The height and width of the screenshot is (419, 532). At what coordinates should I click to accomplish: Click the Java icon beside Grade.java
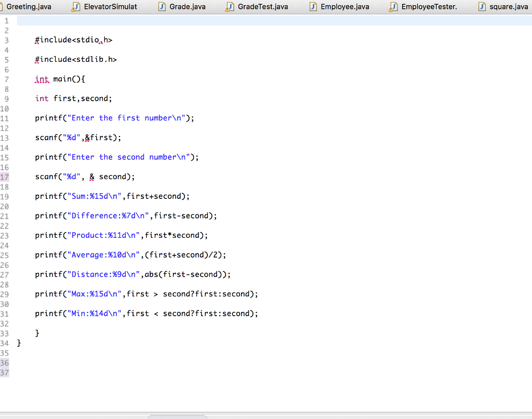pyautogui.click(x=161, y=7)
